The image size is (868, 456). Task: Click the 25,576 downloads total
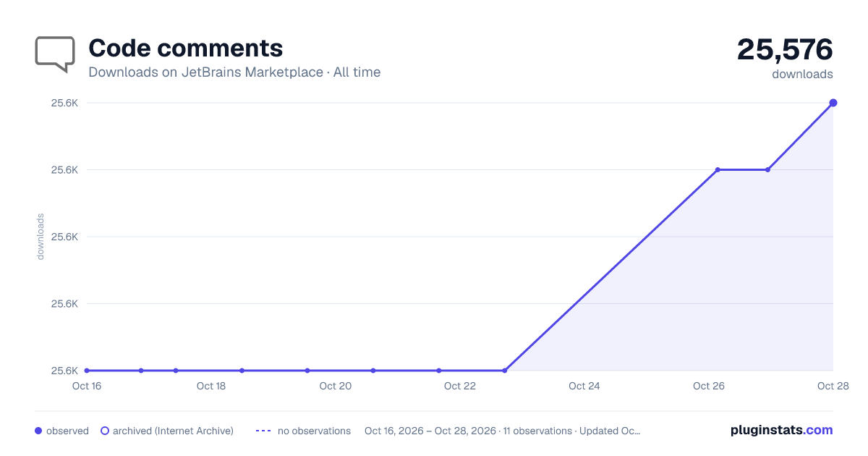(785, 50)
